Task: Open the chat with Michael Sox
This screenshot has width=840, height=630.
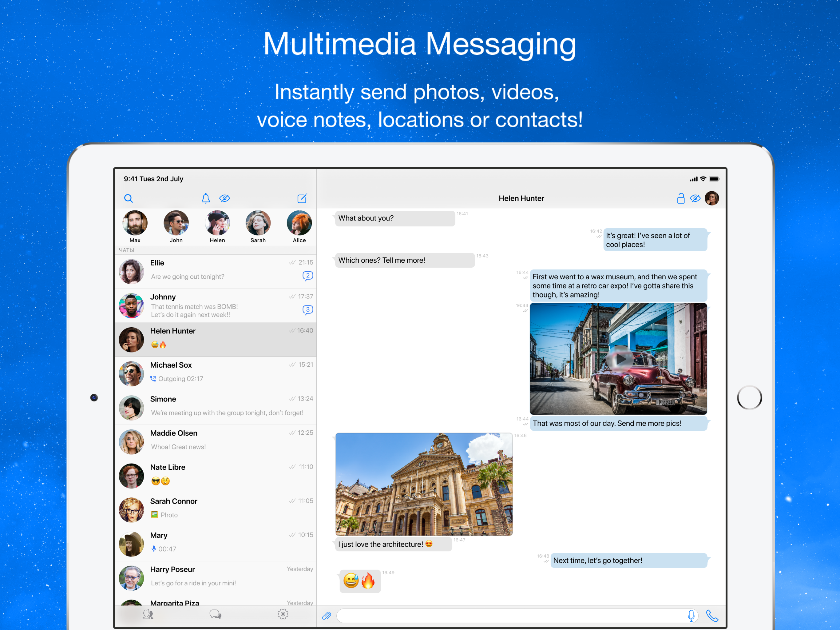Action: point(216,373)
